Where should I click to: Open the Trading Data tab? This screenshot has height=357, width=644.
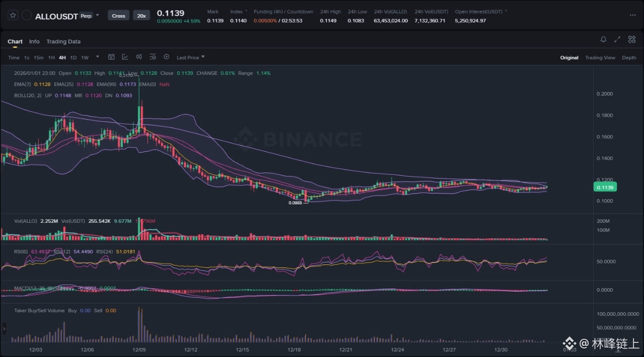(63, 42)
